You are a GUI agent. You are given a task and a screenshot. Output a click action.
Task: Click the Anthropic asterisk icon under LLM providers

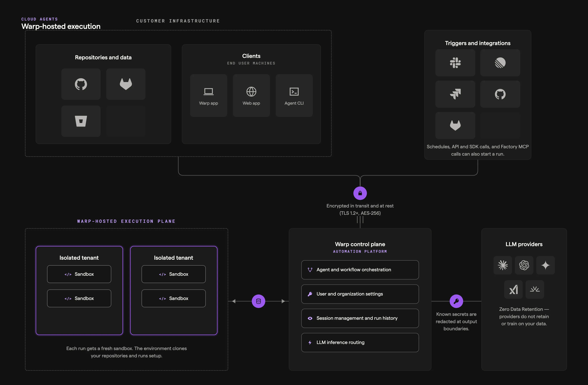coord(503,265)
